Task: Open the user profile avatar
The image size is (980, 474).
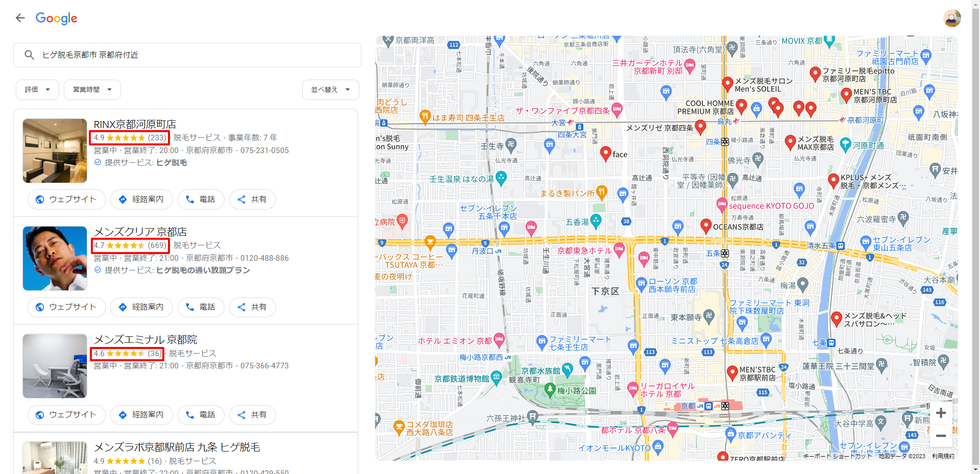Action: click(x=952, y=18)
